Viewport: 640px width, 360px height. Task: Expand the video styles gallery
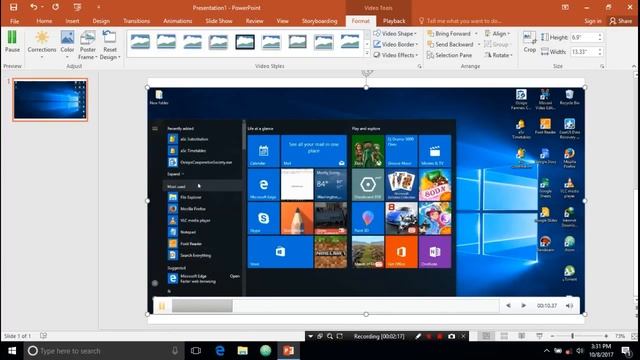point(367,53)
